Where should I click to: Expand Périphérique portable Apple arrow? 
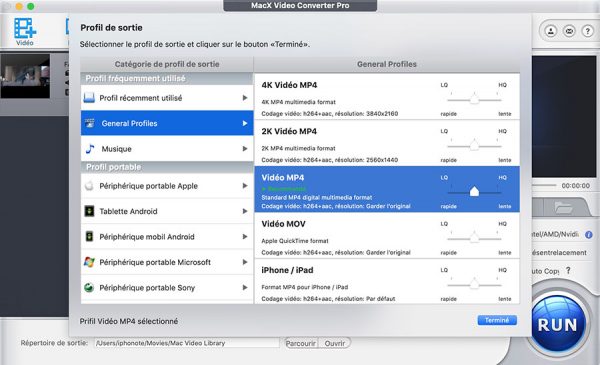[x=245, y=186]
